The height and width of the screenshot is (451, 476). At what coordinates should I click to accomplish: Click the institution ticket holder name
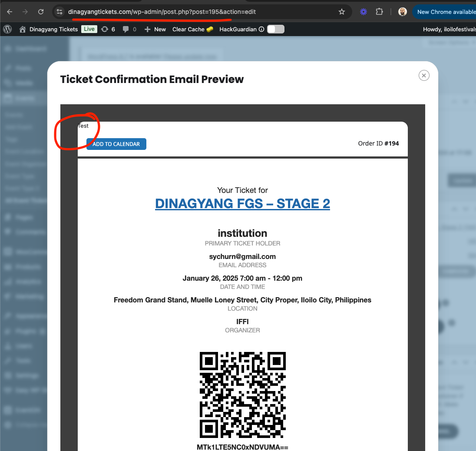(x=242, y=233)
